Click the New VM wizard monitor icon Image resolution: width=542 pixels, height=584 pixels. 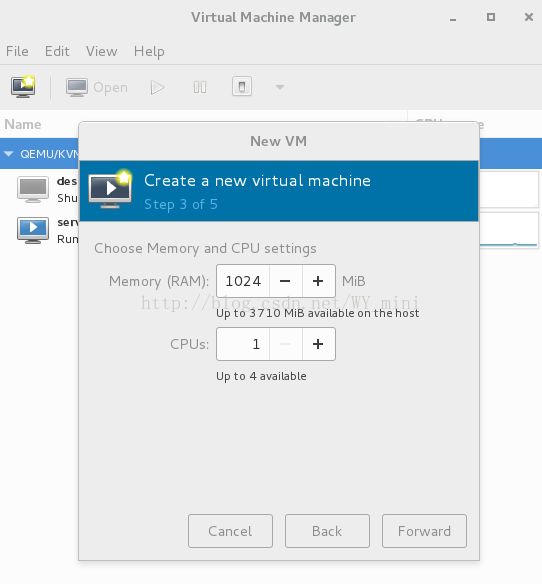110,189
